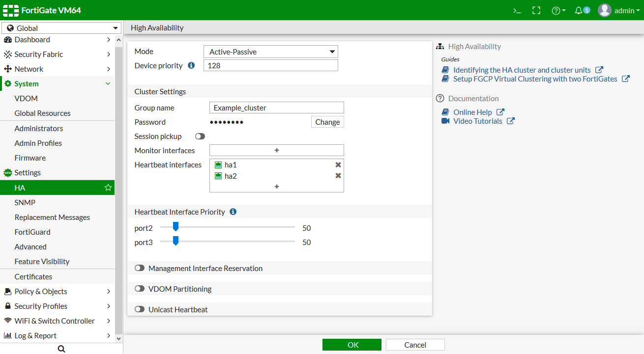Enable VDOM Partitioning switch

click(x=140, y=289)
